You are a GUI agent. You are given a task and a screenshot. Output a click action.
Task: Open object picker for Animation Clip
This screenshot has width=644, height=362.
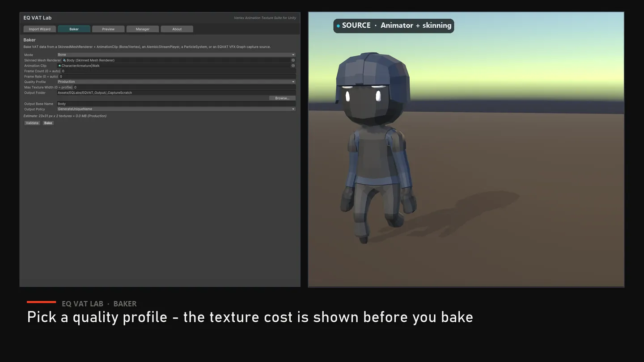click(x=293, y=66)
